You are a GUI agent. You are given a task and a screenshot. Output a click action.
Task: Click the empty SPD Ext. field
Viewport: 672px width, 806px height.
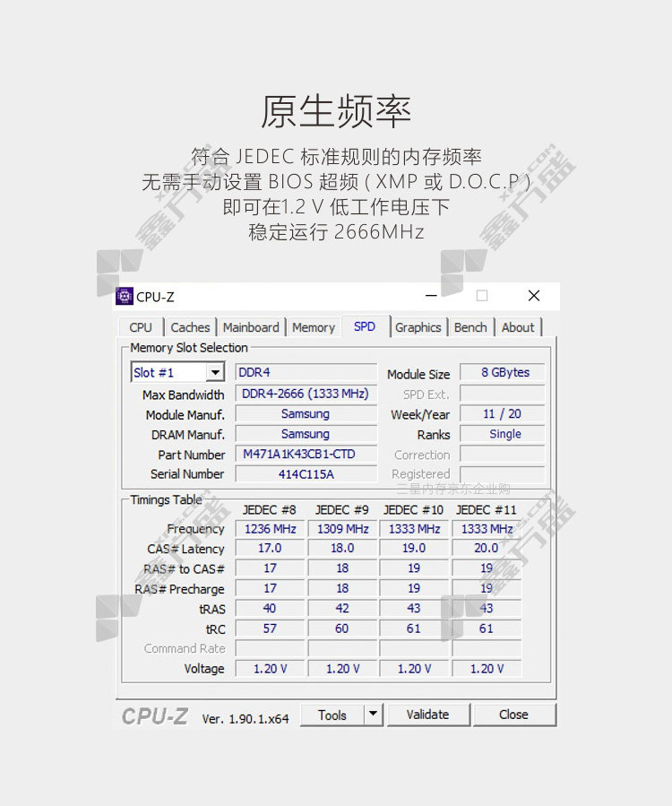click(502, 394)
